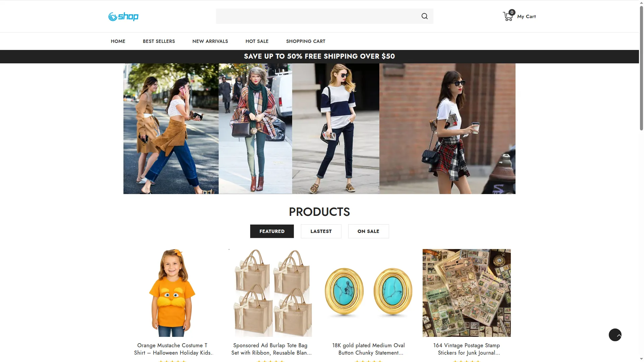
Task: Open the shopping cart icon
Action: pyautogui.click(x=507, y=16)
